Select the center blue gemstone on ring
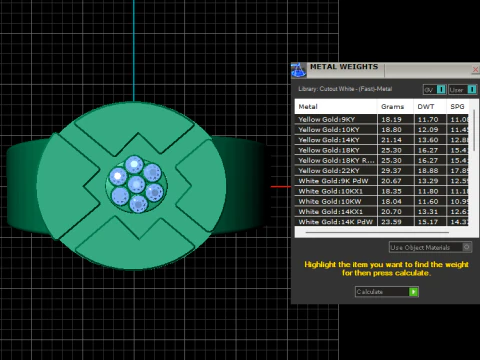This screenshot has height=360, width=480. click(136, 184)
